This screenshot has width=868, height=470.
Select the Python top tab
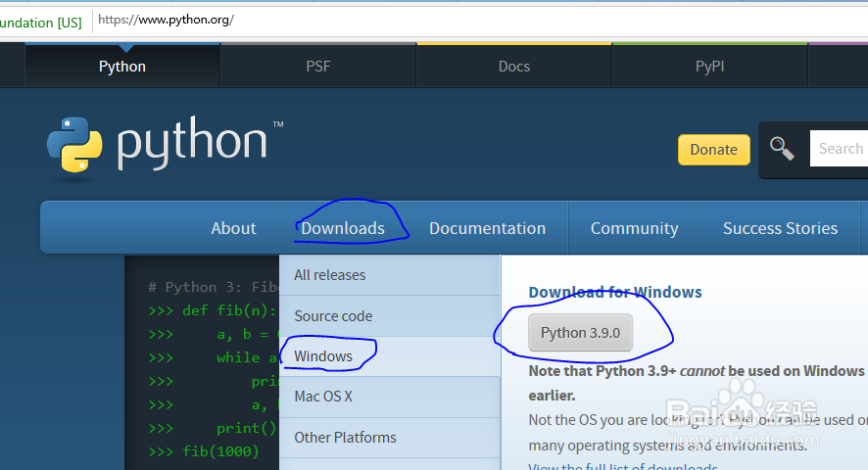[x=122, y=67]
